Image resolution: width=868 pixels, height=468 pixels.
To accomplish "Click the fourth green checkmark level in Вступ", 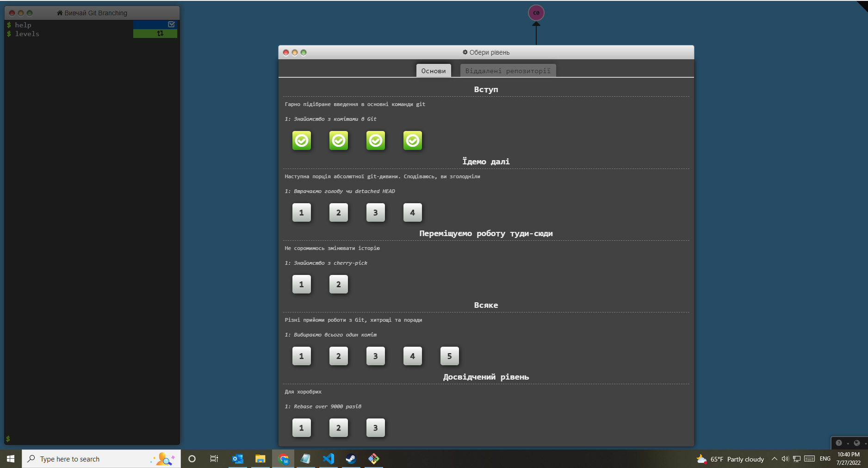I will (x=412, y=141).
